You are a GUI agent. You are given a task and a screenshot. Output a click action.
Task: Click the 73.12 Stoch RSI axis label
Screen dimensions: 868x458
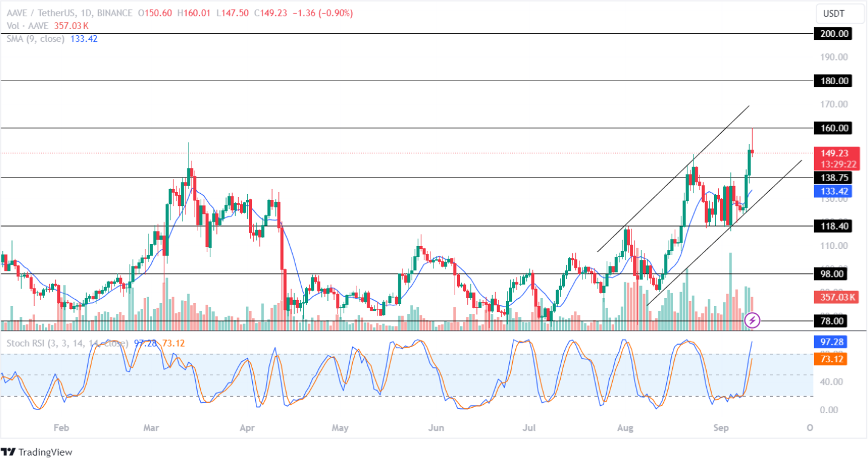pos(831,359)
